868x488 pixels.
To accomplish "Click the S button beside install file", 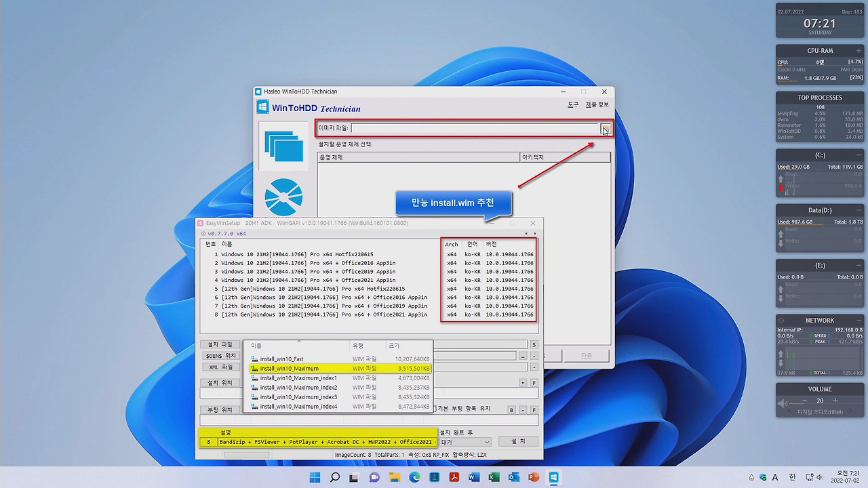I will 534,345.
